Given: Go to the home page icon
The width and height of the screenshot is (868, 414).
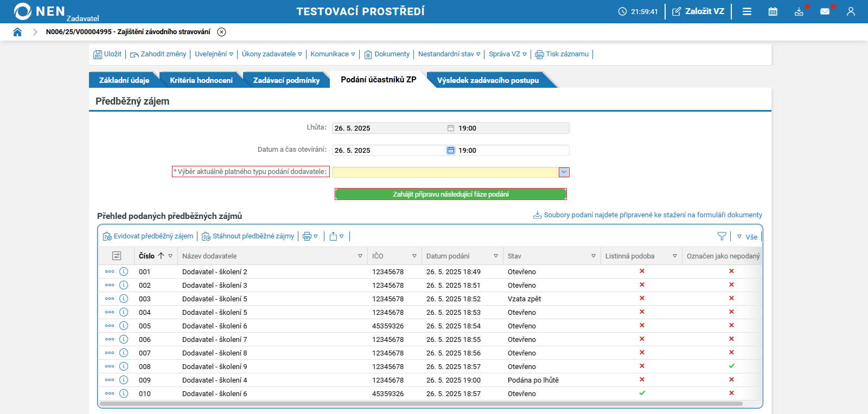Looking at the screenshot, I should coord(17,32).
